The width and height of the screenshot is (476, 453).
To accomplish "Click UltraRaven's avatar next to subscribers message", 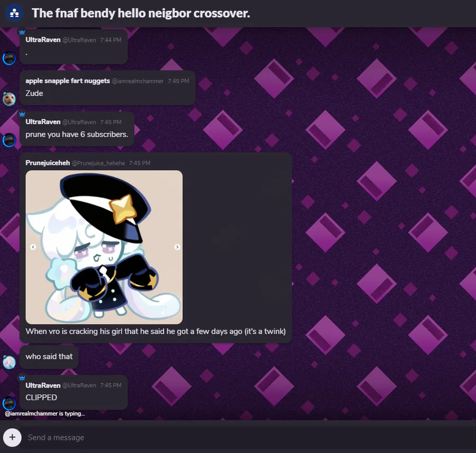I will (x=9, y=140).
